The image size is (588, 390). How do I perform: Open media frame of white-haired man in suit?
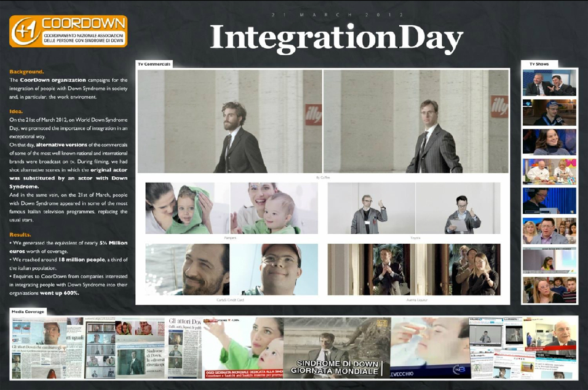(x=550, y=335)
